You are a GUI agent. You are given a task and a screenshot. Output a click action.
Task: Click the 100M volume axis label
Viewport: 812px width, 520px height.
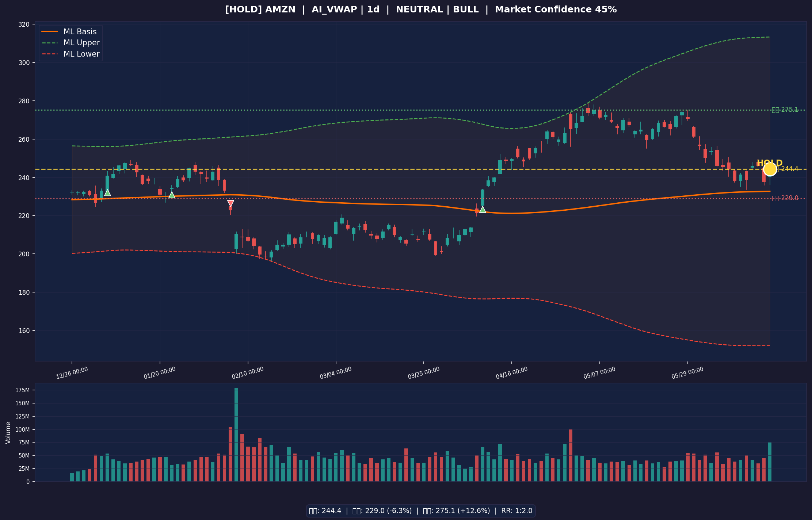click(23, 430)
